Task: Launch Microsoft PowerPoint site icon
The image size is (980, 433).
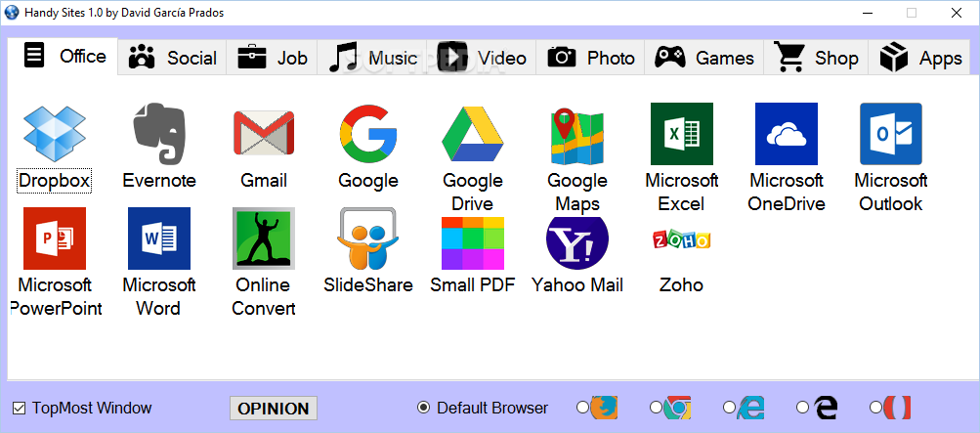Action: pyautogui.click(x=55, y=238)
